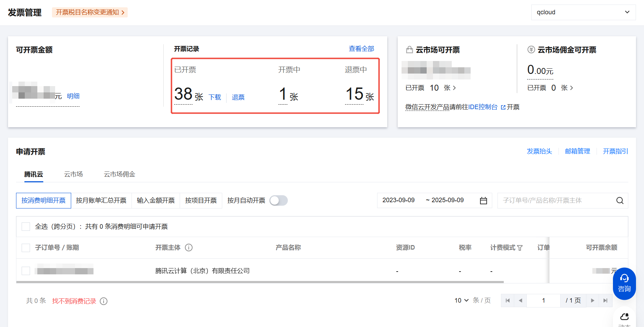644x327 pixels.
Task: Tick the table header row checkbox
Action: point(26,248)
